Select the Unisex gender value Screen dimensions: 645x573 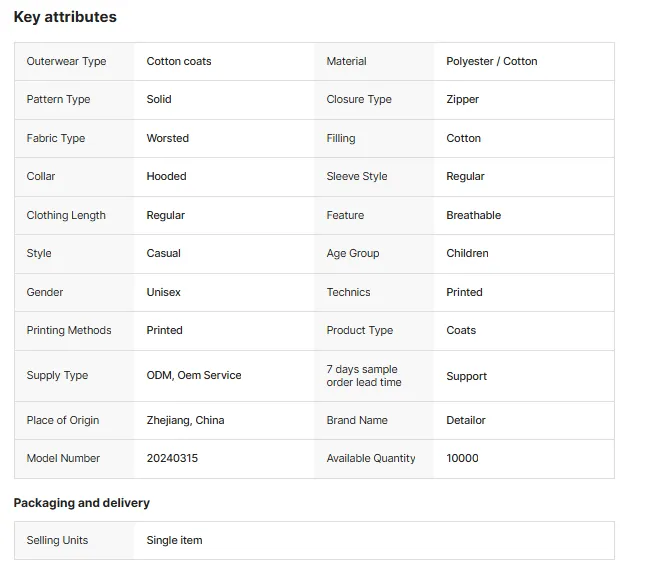point(163,292)
